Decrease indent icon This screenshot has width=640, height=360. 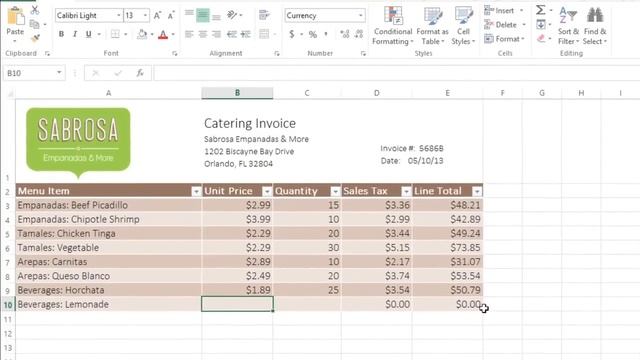[x=231, y=34]
